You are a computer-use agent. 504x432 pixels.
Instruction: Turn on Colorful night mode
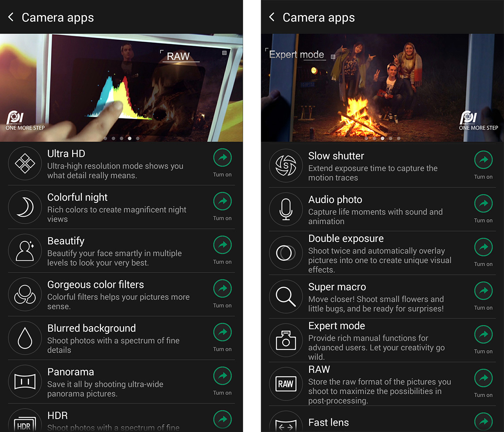pyautogui.click(x=222, y=202)
